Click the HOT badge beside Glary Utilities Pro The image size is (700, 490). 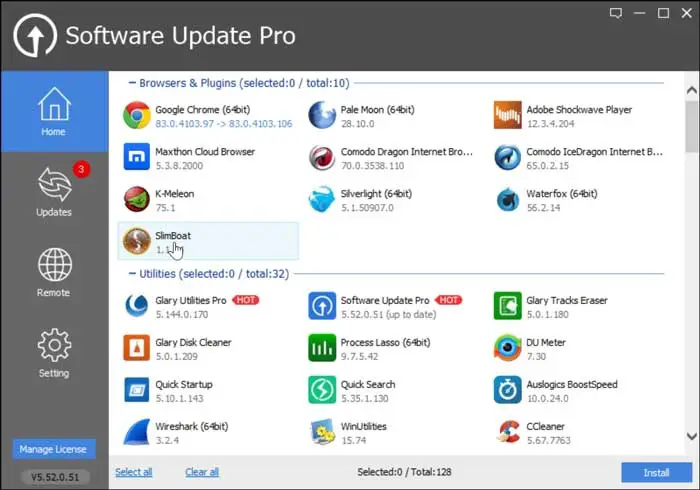246,300
